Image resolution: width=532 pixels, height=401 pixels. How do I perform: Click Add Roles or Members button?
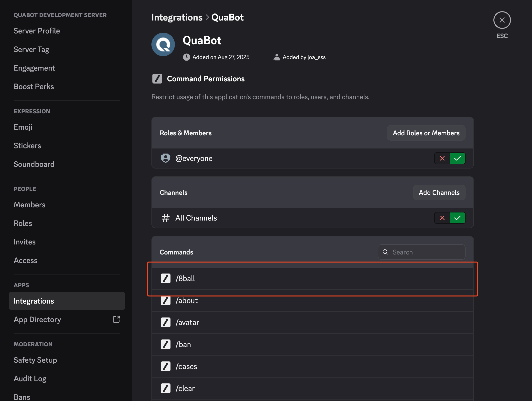[x=426, y=133]
